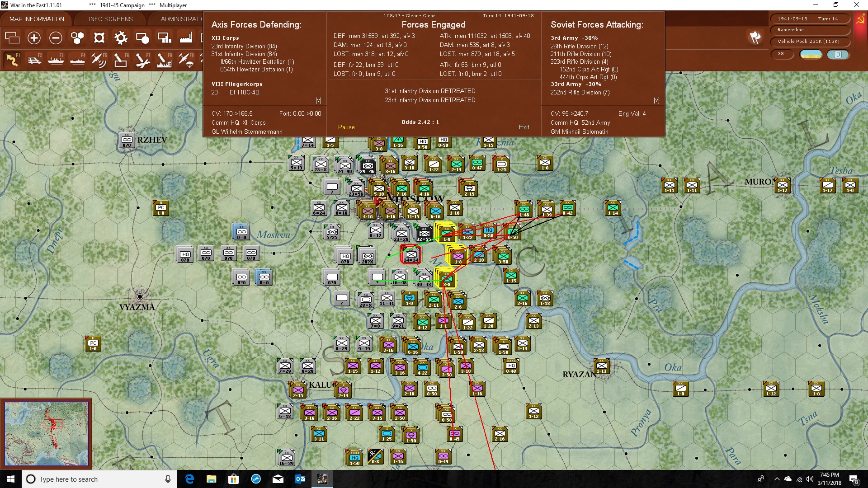This screenshot has width=868, height=488.
Task: Click the Vehicle Pool status field
Action: click(x=810, y=42)
